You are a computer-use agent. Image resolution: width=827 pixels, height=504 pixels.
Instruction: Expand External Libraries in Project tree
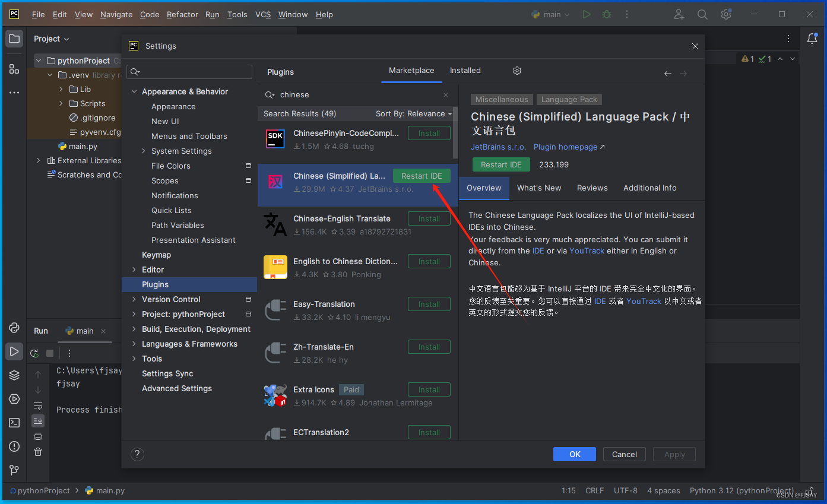pyautogui.click(x=39, y=160)
